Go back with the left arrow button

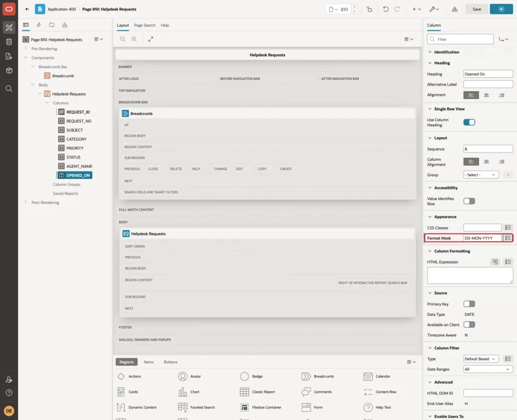coord(27,9)
